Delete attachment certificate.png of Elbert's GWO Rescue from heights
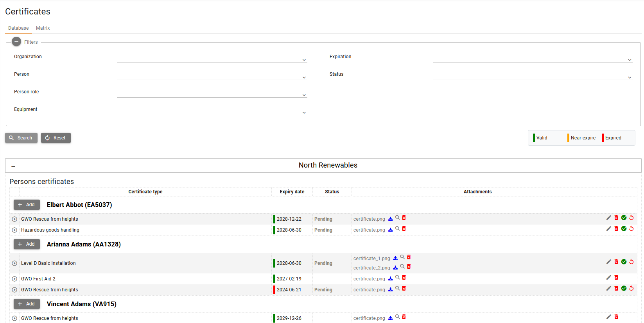Screen dimensions: 644x323 click(x=404, y=218)
